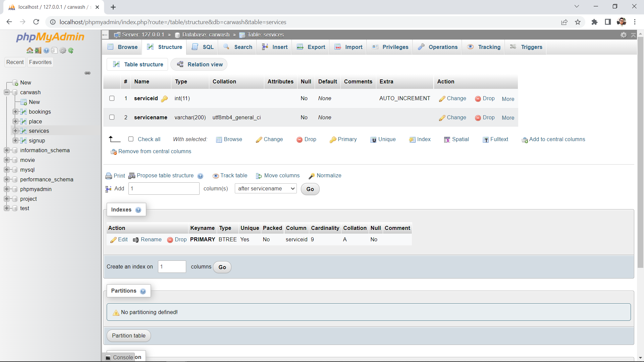
Task: Tick the serviceid row checkbox
Action: 112,98
